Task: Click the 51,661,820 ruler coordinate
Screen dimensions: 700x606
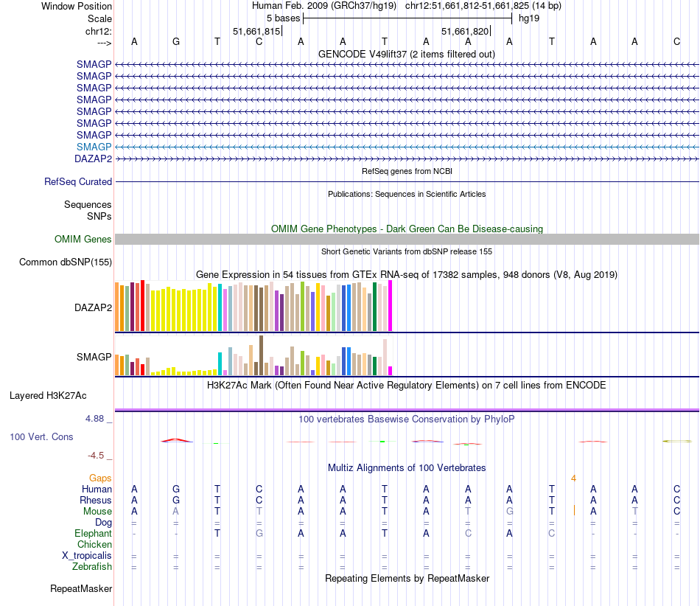Action: 465,31
